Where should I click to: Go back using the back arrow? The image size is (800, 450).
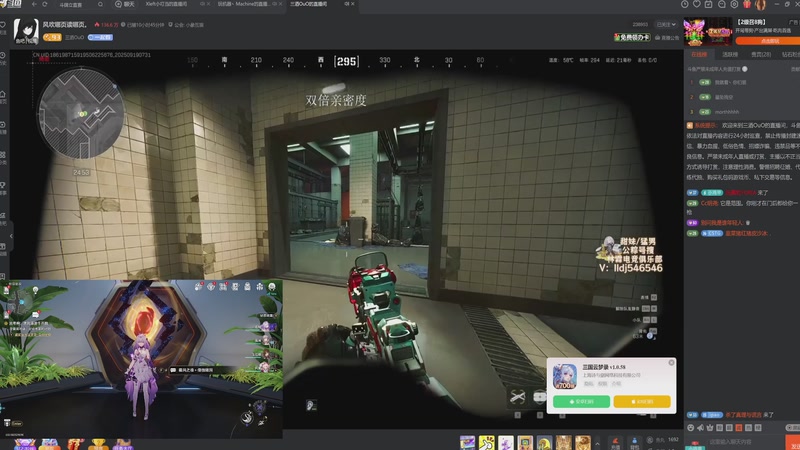pyautogui.click(x=34, y=4)
